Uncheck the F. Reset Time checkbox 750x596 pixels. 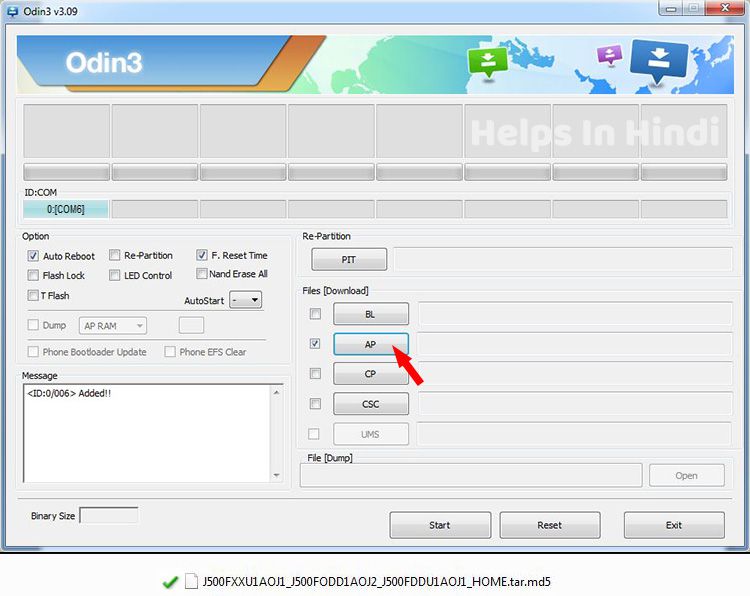[x=202, y=255]
